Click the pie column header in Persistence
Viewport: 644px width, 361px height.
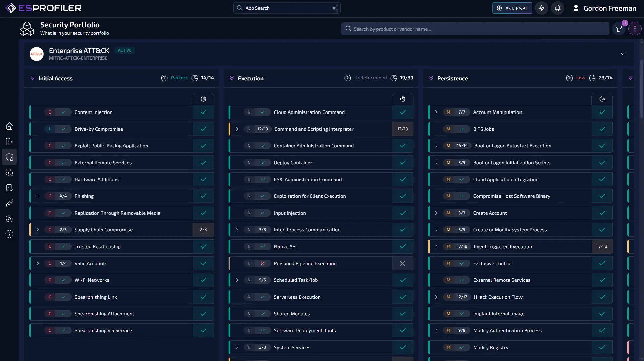pos(602,99)
